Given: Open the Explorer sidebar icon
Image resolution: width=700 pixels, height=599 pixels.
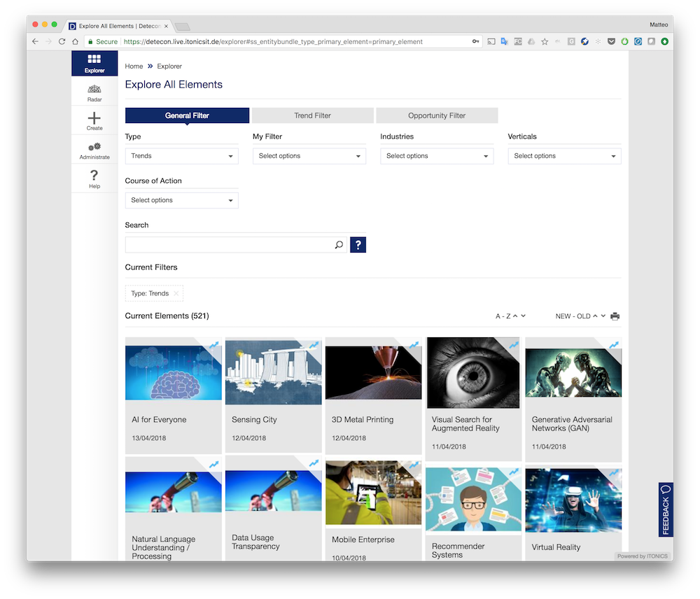Looking at the screenshot, I should coord(94,63).
